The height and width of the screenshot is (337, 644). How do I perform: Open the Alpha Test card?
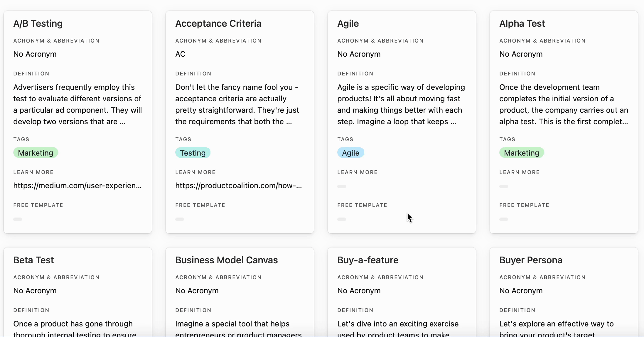click(522, 23)
